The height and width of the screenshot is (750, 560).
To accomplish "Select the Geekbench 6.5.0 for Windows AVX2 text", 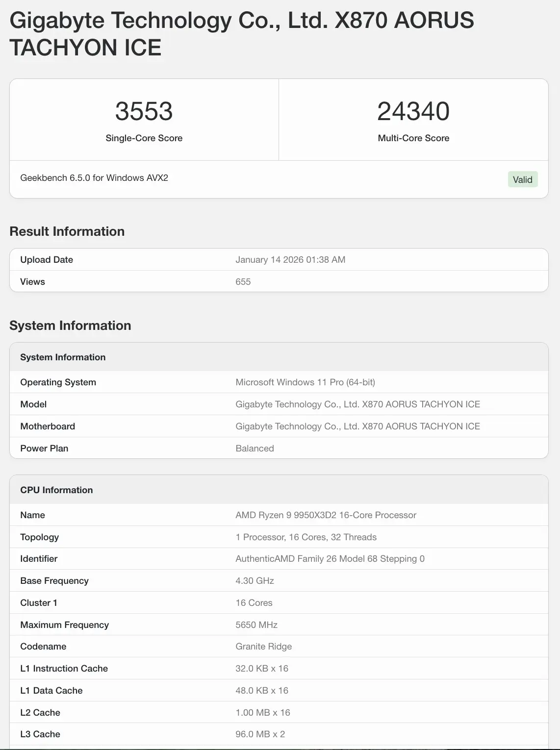I will (x=94, y=178).
